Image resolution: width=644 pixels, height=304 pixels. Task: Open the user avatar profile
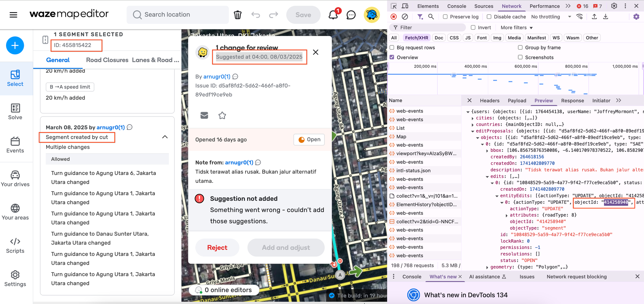pos(372,15)
